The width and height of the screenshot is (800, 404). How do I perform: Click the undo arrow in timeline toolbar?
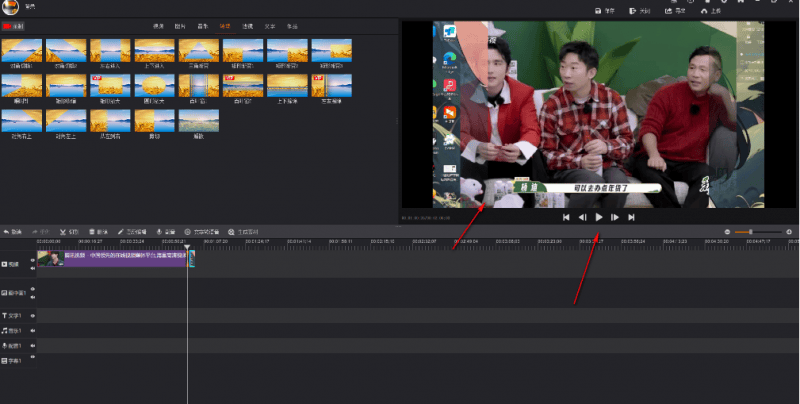pos(6,231)
